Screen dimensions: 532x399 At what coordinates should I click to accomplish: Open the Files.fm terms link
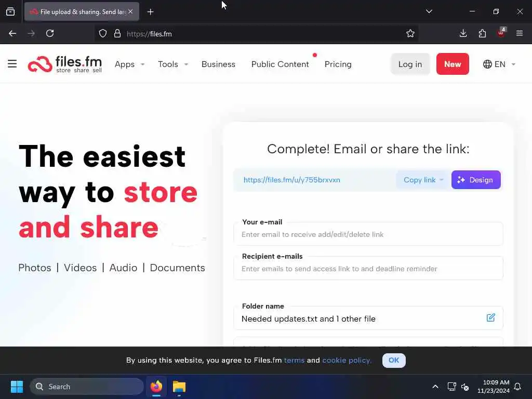(x=294, y=361)
